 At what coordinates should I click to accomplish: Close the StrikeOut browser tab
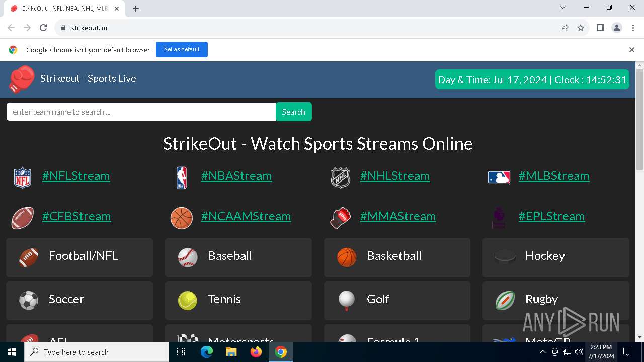[117, 9]
